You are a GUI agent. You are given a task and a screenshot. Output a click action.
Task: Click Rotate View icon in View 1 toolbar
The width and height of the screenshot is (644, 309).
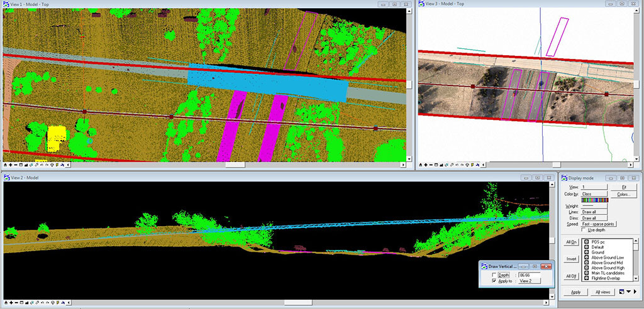click(31, 165)
